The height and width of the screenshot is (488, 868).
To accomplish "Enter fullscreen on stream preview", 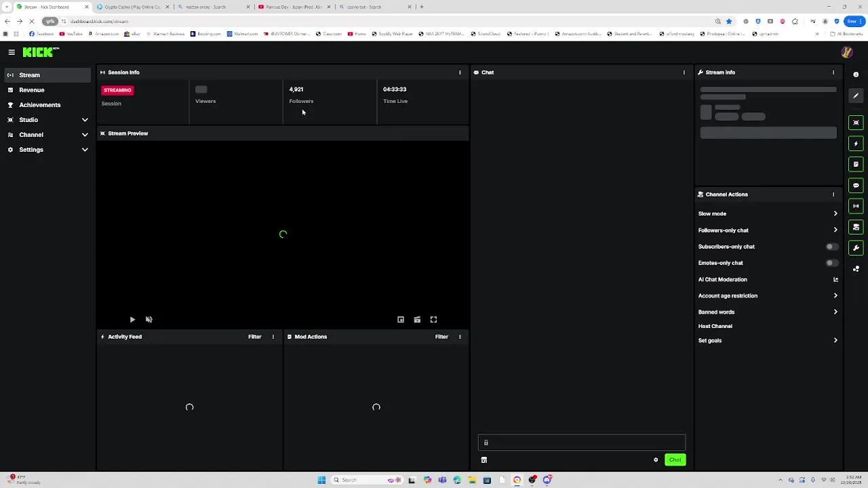I will [x=433, y=319].
